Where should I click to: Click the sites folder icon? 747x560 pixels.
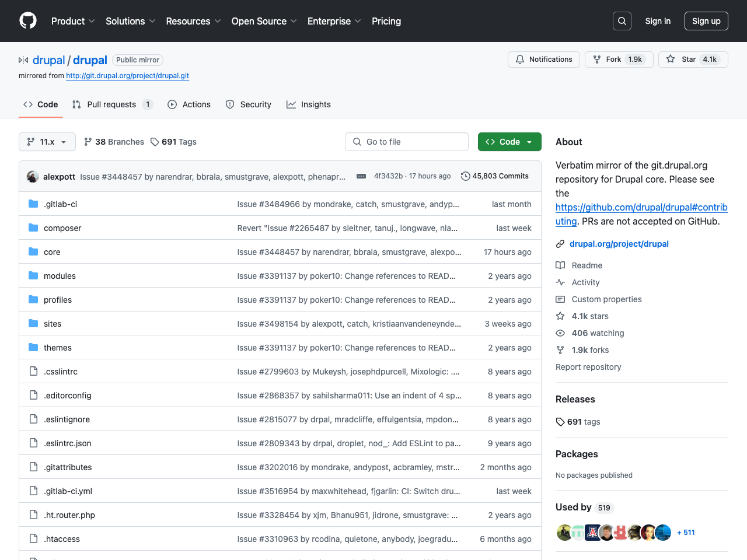33,324
